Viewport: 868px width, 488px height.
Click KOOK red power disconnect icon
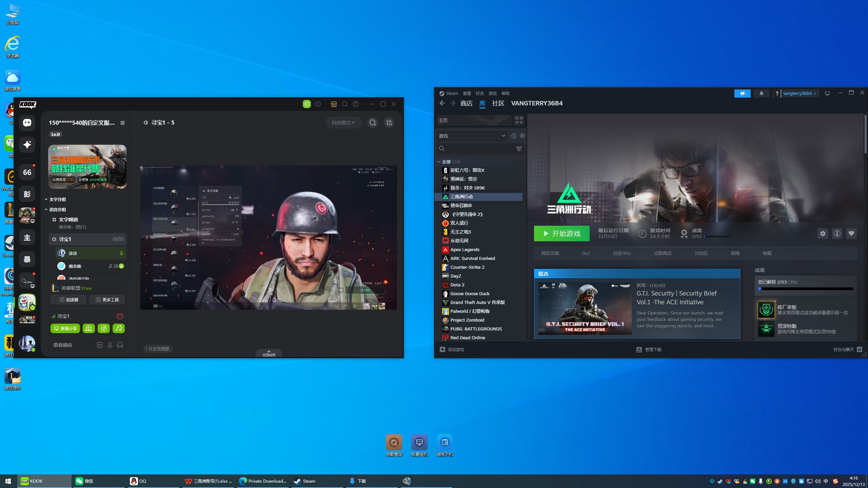tap(120, 316)
